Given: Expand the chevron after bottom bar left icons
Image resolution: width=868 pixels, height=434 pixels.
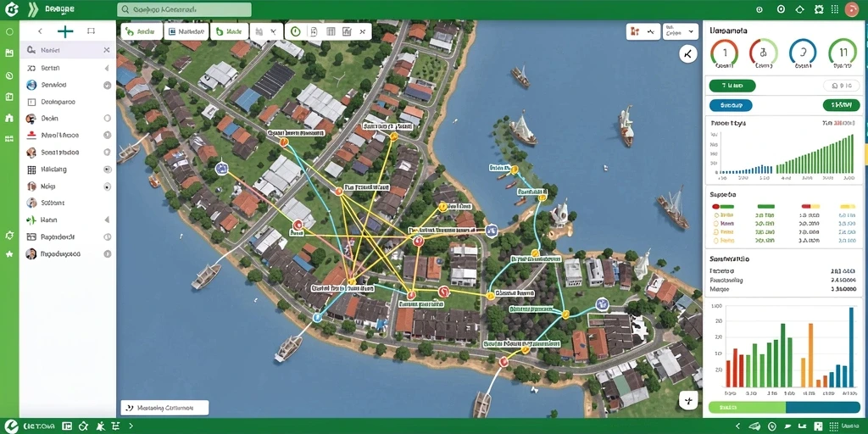Looking at the screenshot, I should (131, 426).
